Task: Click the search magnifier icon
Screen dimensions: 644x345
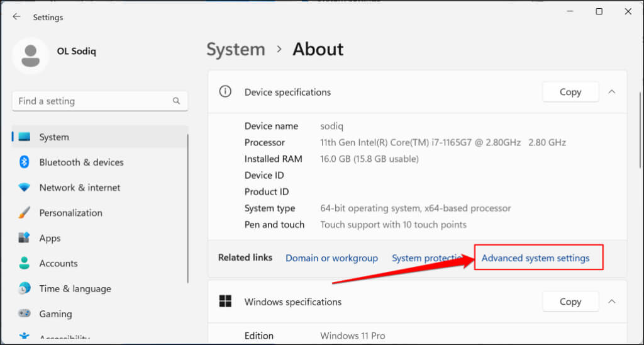Action: pyautogui.click(x=177, y=101)
